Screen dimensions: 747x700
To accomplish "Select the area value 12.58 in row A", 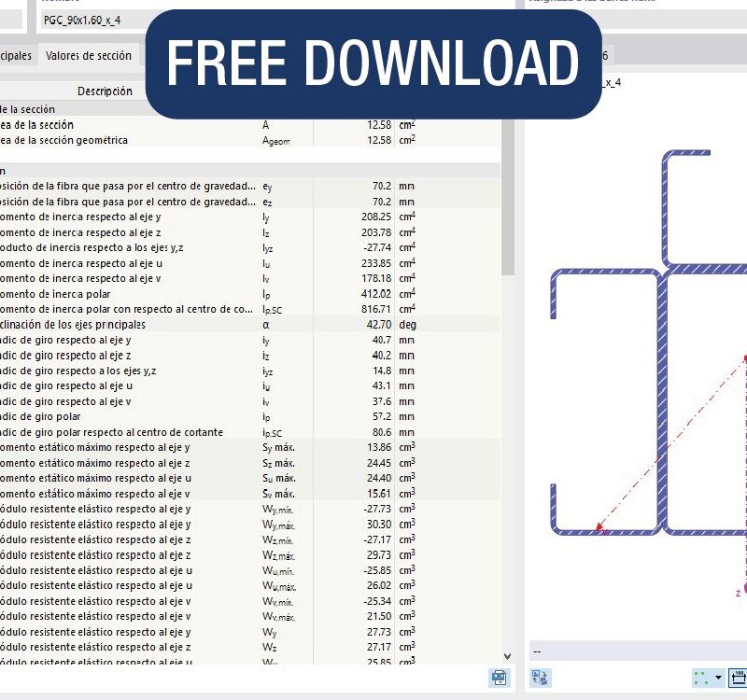I will [x=379, y=125].
